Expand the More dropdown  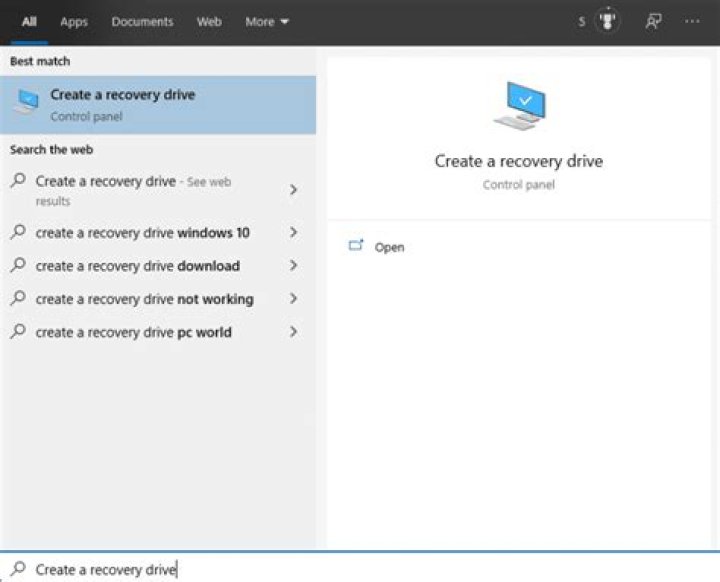pos(267,22)
